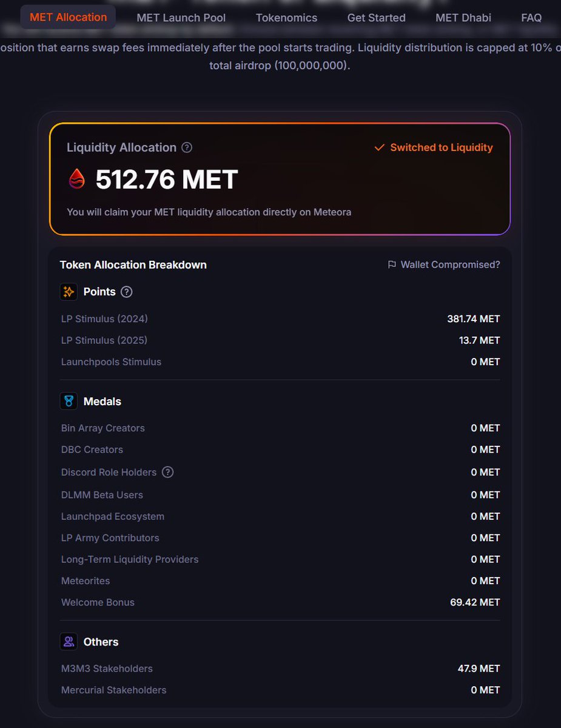Click the 512.76 MET allocation amount

[167, 180]
